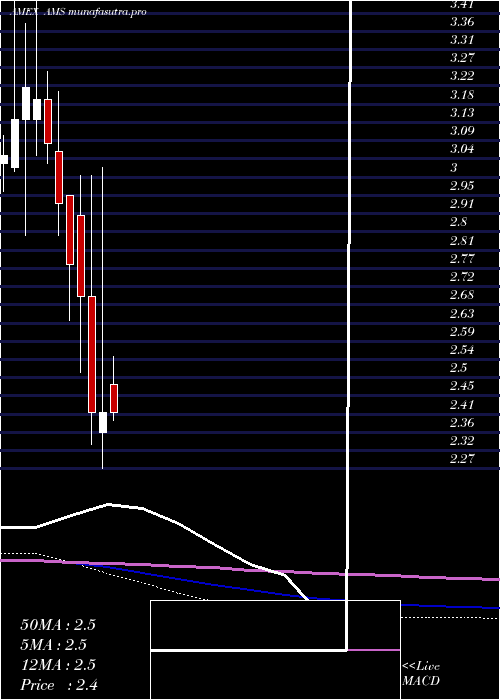Click the tallest red candlestick spanning 2.41 to 2.68

[92, 354]
